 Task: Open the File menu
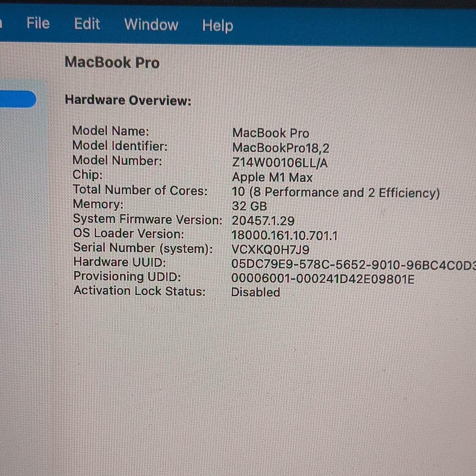click(x=38, y=23)
